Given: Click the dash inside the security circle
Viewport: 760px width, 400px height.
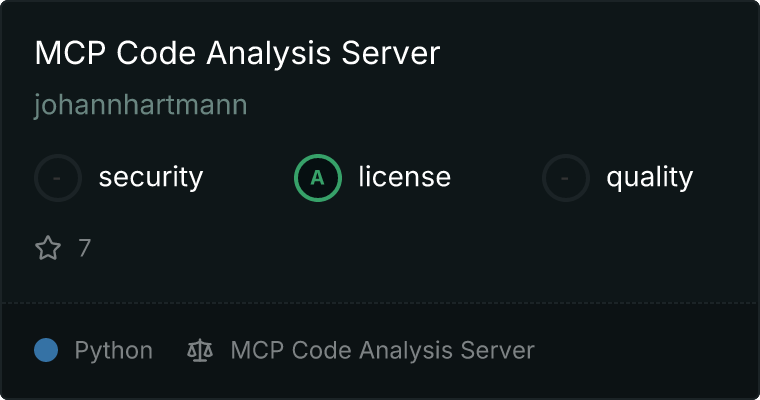Looking at the screenshot, I should (x=57, y=178).
